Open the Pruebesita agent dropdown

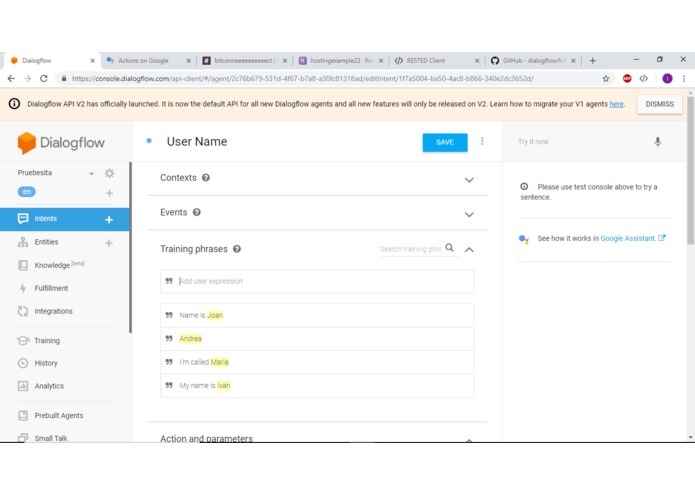(x=91, y=173)
